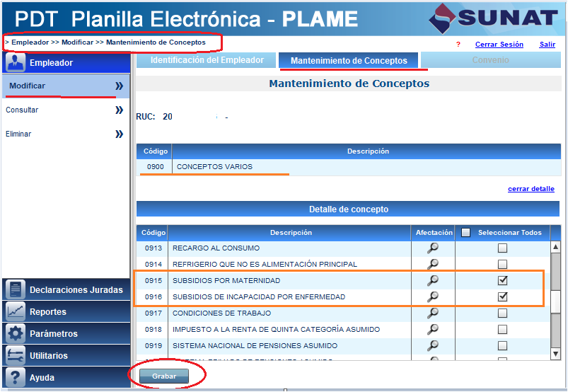The width and height of the screenshot is (568, 392).
Task: Expand the Eliminar menu chevron
Action: (x=119, y=134)
